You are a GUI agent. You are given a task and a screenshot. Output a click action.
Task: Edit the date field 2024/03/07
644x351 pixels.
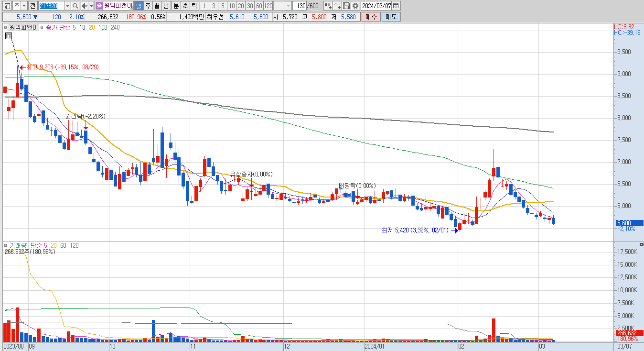click(x=376, y=6)
